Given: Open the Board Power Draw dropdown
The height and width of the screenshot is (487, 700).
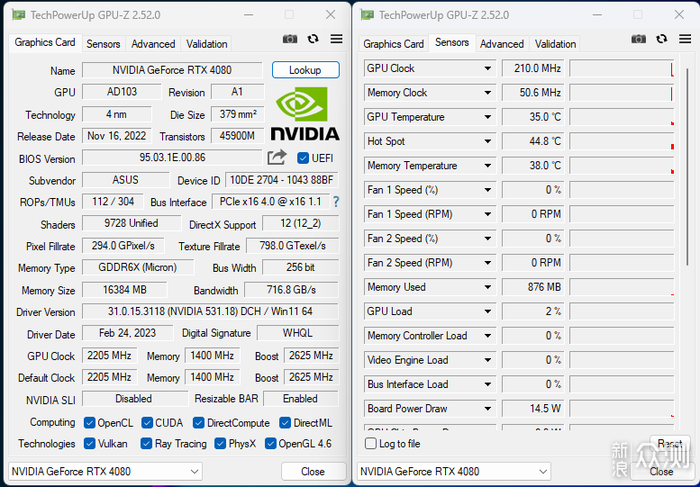Looking at the screenshot, I should tap(488, 409).
